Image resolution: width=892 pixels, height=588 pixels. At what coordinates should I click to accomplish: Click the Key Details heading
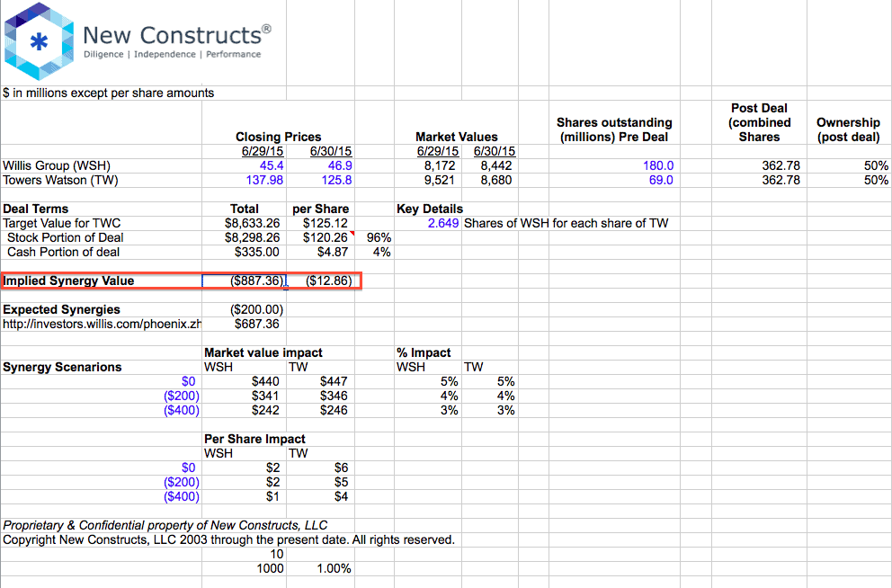coord(430,209)
